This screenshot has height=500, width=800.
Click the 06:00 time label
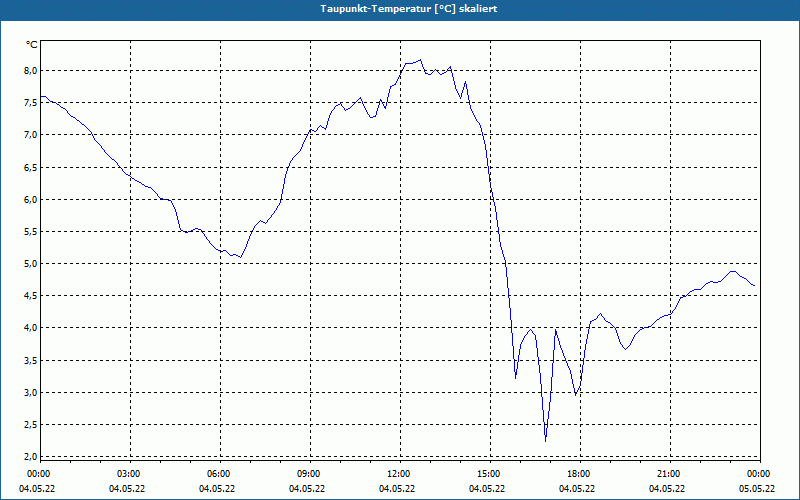220,474
